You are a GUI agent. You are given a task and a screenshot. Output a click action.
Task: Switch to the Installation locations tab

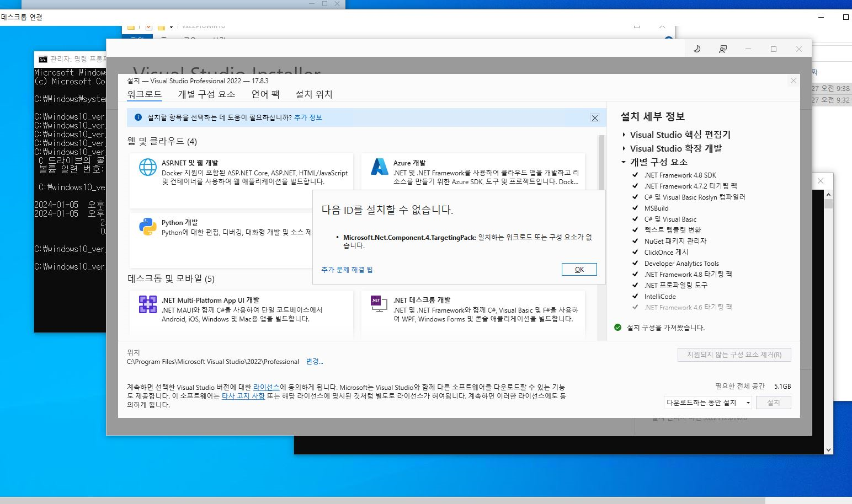tap(314, 94)
